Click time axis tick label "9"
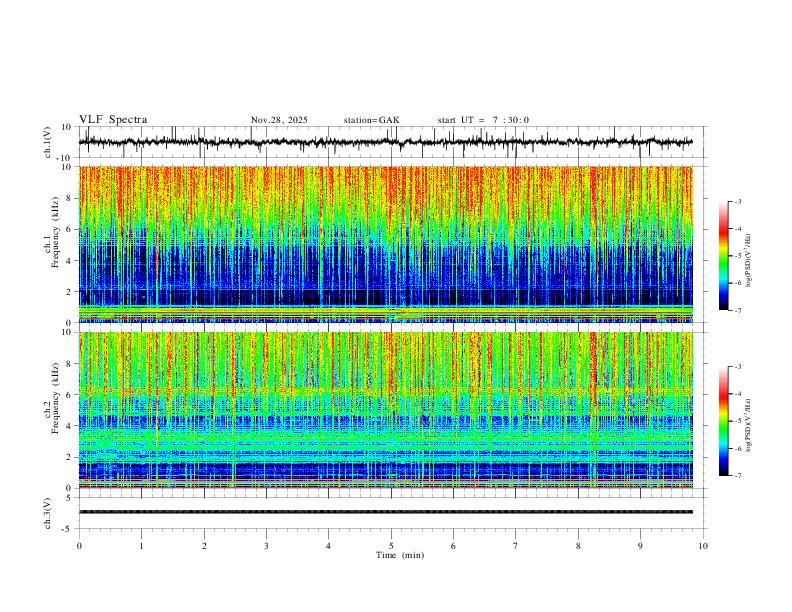The height and width of the screenshot is (612, 792). 640,546
